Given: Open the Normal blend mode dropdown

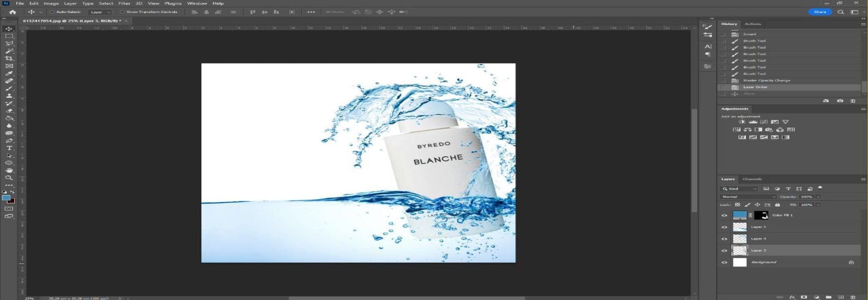Looking at the screenshot, I should tap(748, 197).
